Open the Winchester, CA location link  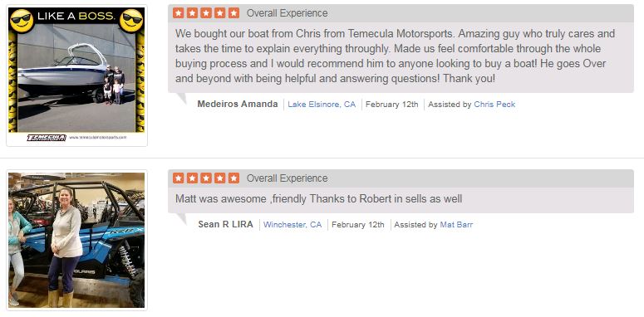[293, 225]
